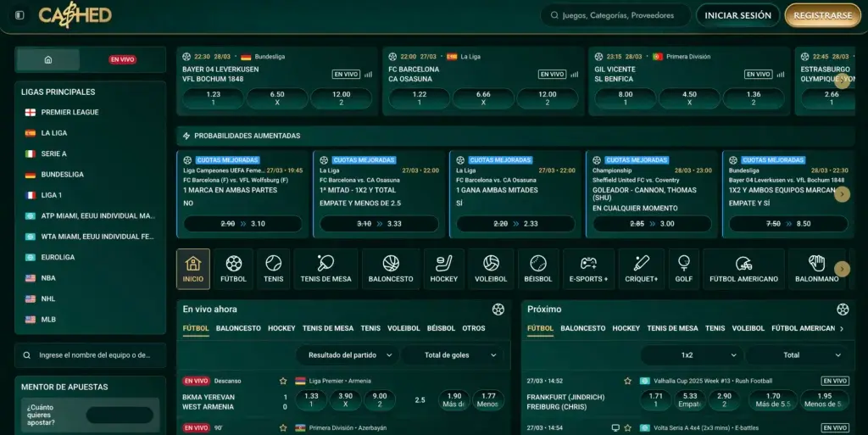Focus the Juegos, Categorías, Proveedores search field

pos(615,15)
